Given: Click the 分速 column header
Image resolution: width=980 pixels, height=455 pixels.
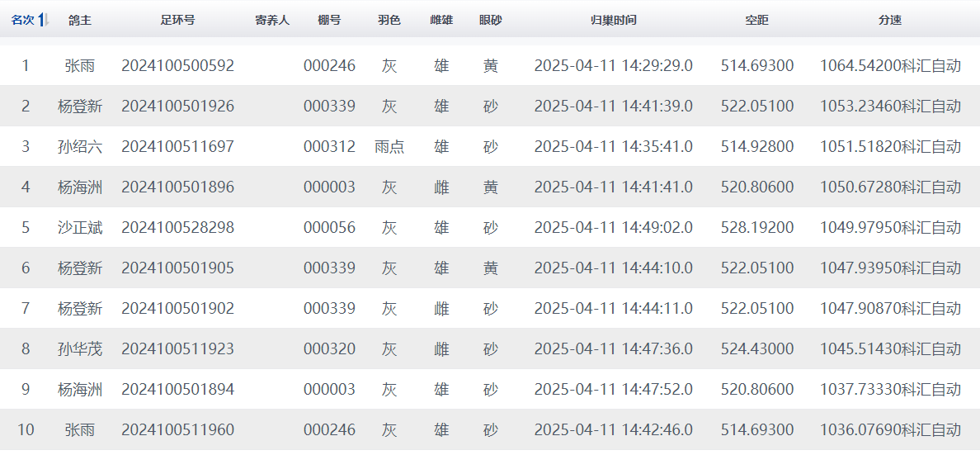Looking at the screenshot, I should pos(890,21).
